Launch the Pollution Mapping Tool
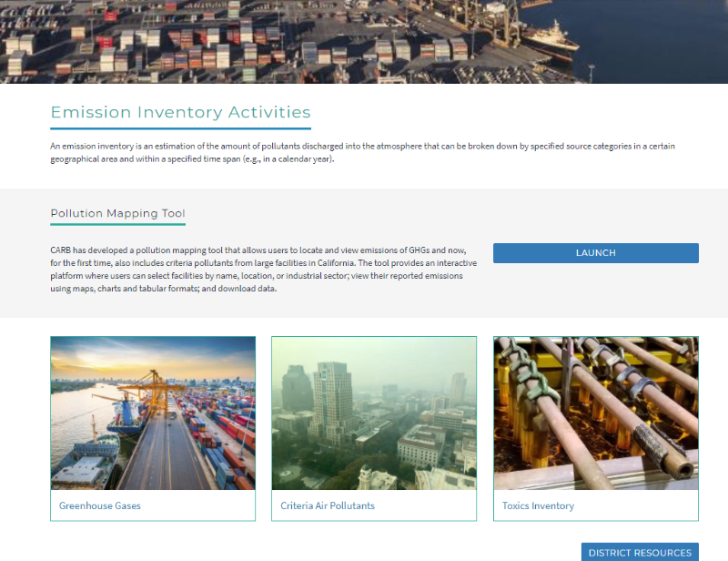728x561 pixels. point(595,253)
